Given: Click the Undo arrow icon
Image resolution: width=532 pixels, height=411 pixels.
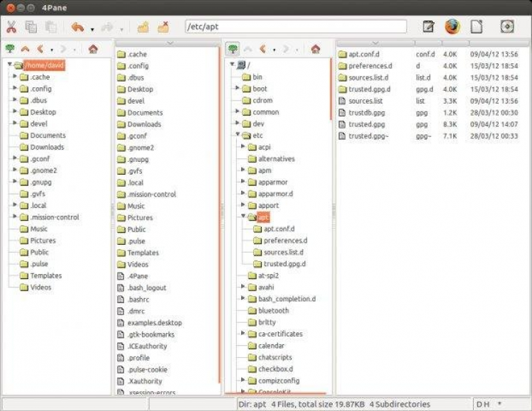Looking at the screenshot, I should [77, 27].
